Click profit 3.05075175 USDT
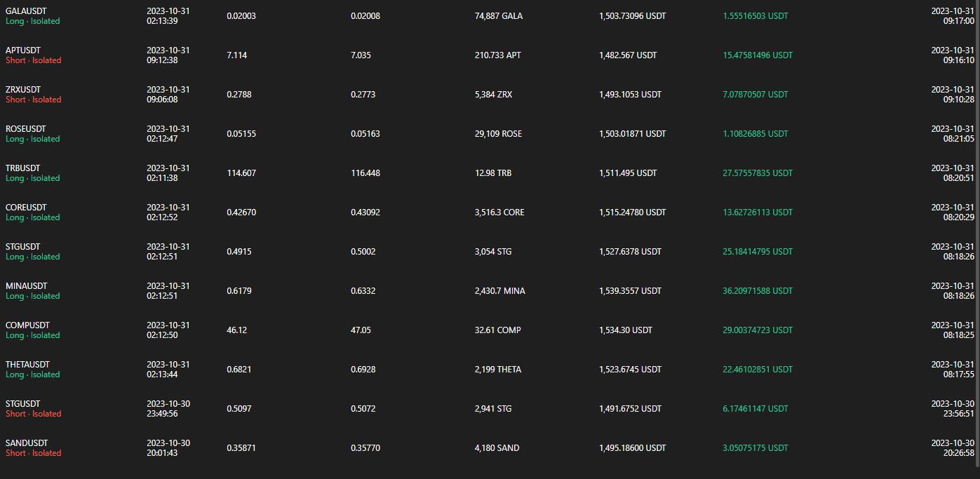 click(756, 447)
